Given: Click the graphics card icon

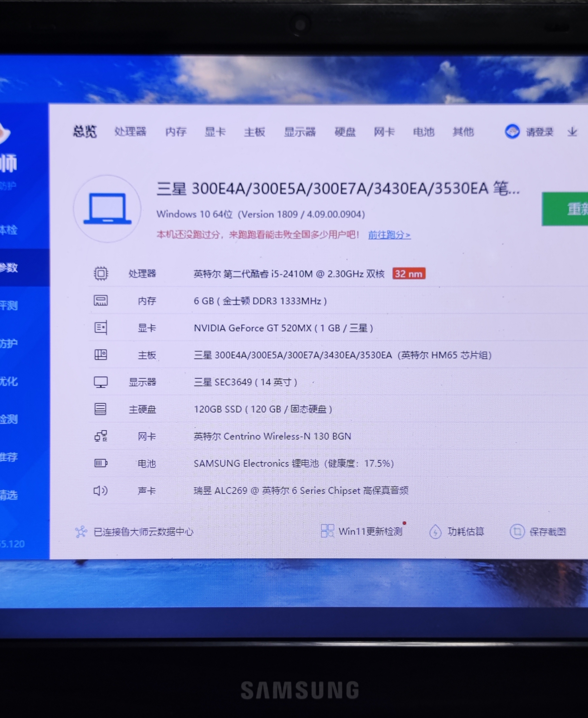Looking at the screenshot, I should (101, 327).
